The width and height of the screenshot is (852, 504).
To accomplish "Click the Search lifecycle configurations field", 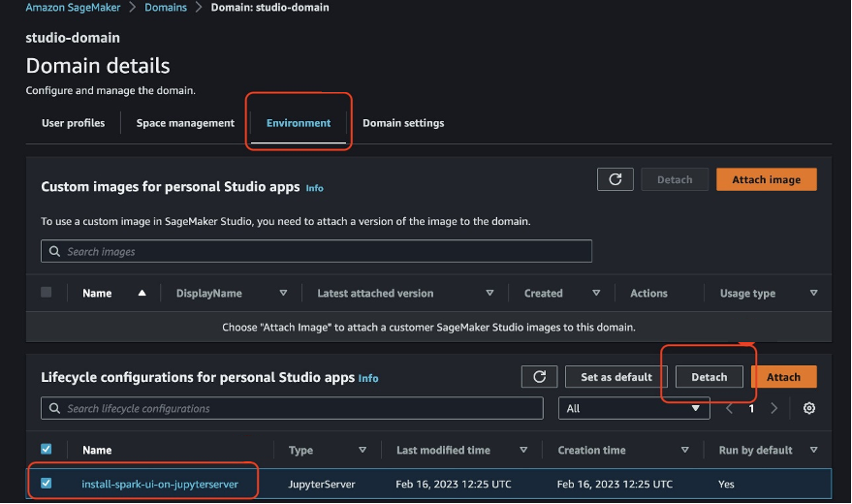I will [x=292, y=409].
